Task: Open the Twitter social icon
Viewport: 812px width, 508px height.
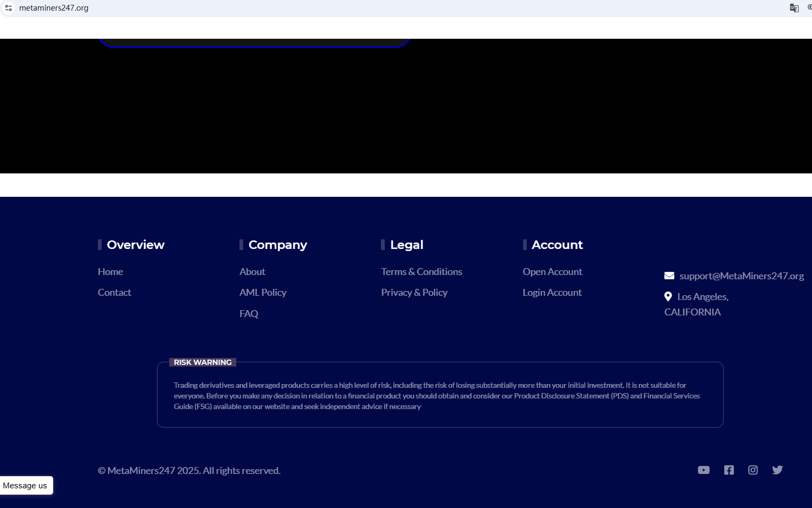Action: 777,470
